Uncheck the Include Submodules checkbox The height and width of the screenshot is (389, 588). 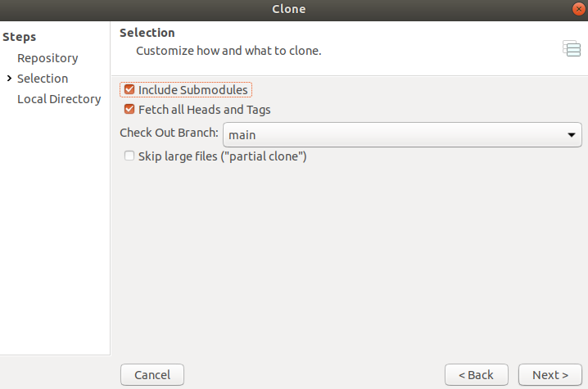pyautogui.click(x=129, y=89)
